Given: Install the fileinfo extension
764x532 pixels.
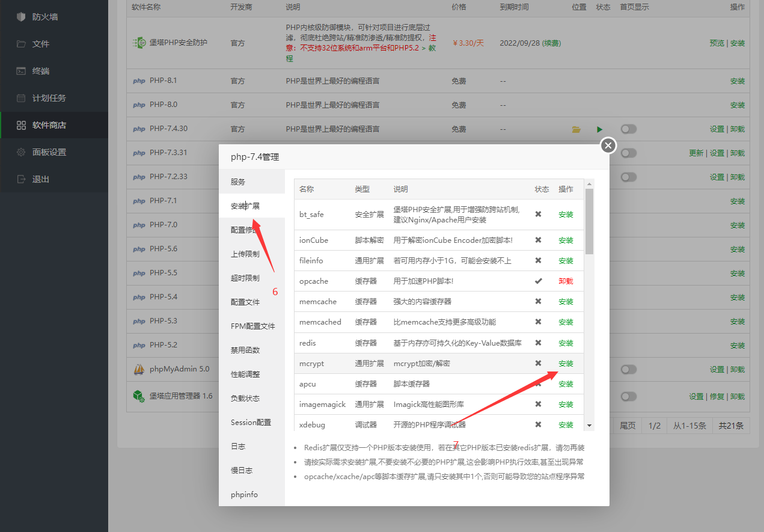Looking at the screenshot, I should [x=566, y=261].
